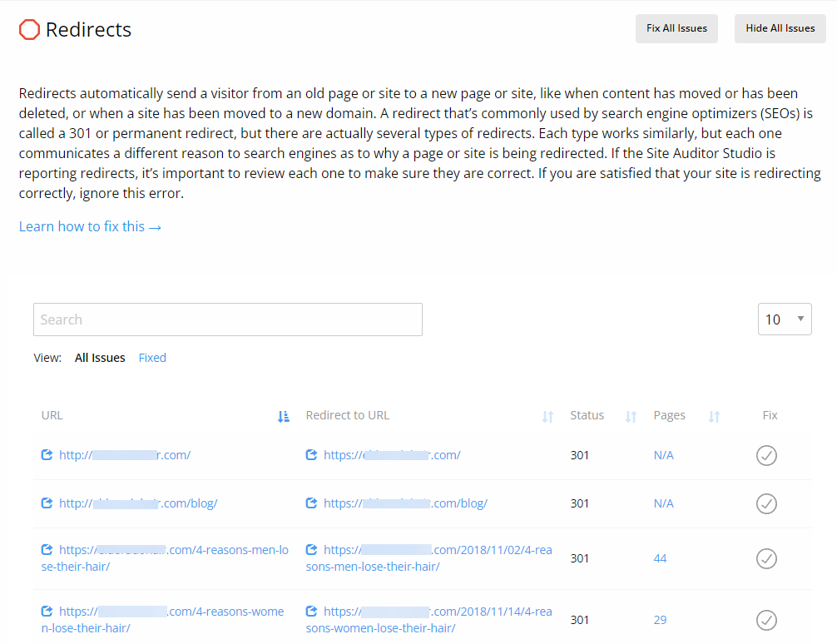The image size is (837, 644).
Task: Mark the .com/ redirect row as fixed
Action: pyautogui.click(x=766, y=455)
